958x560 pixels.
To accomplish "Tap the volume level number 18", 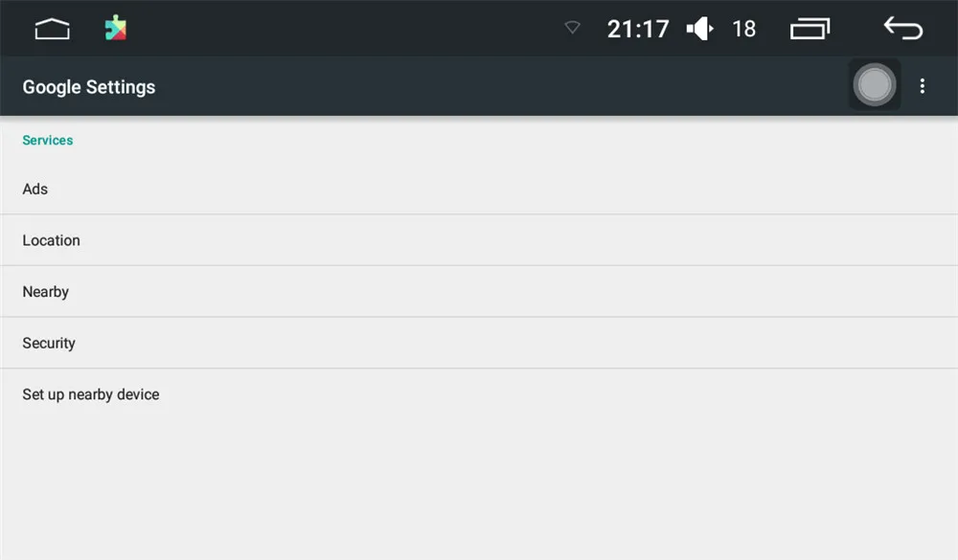I will pyautogui.click(x=743, y=29).
